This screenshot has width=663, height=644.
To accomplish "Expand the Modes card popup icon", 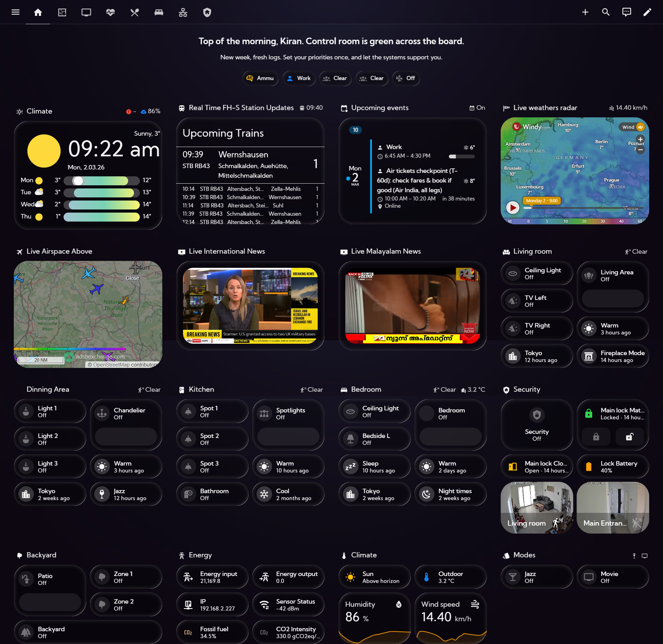I will point(645,556).
